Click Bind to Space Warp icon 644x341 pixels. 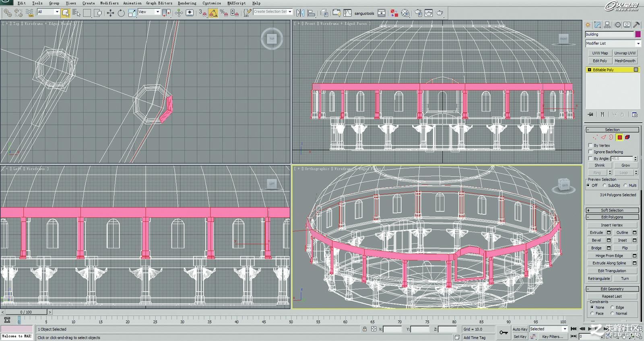coord(29,13)
